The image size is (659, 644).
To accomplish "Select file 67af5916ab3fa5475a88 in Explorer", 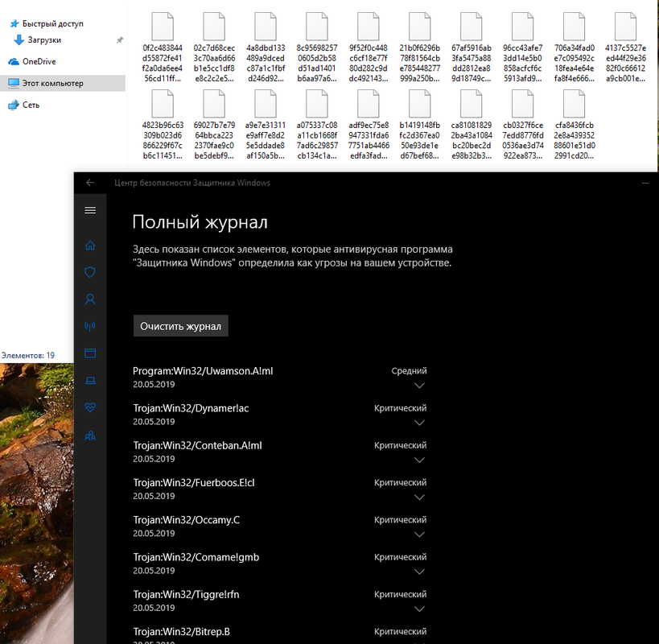I will (x=472, y=47).
